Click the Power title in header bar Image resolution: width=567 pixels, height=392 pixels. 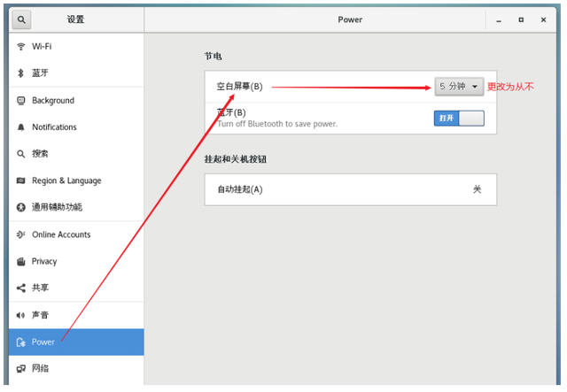[350, 19]
